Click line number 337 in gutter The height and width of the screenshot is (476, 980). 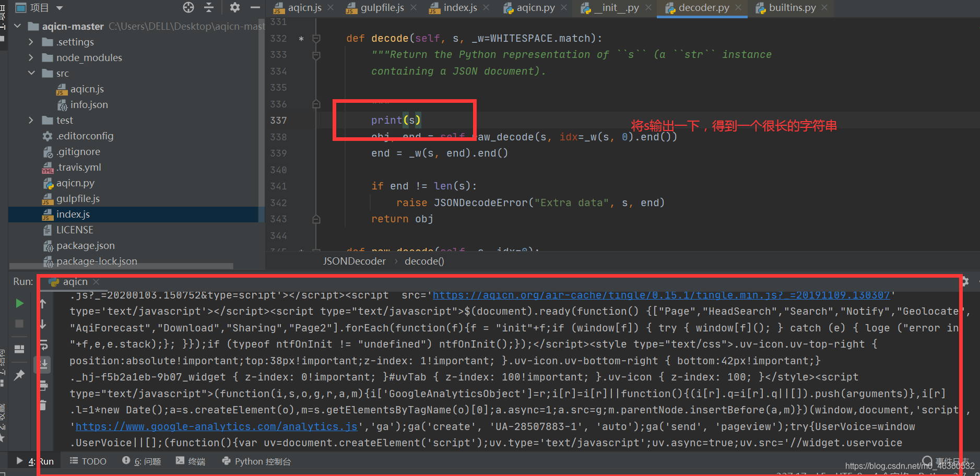click(278, 121)
